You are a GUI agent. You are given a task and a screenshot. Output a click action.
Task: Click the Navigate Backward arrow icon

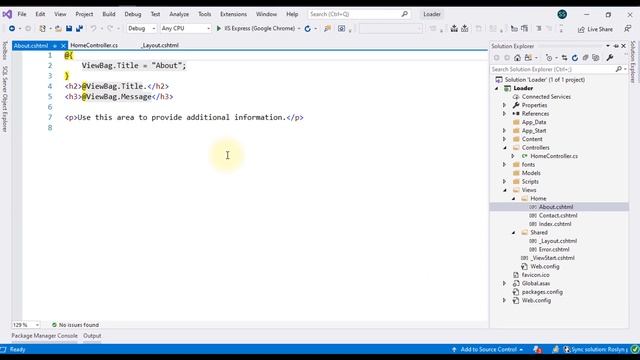click(12, 29)
